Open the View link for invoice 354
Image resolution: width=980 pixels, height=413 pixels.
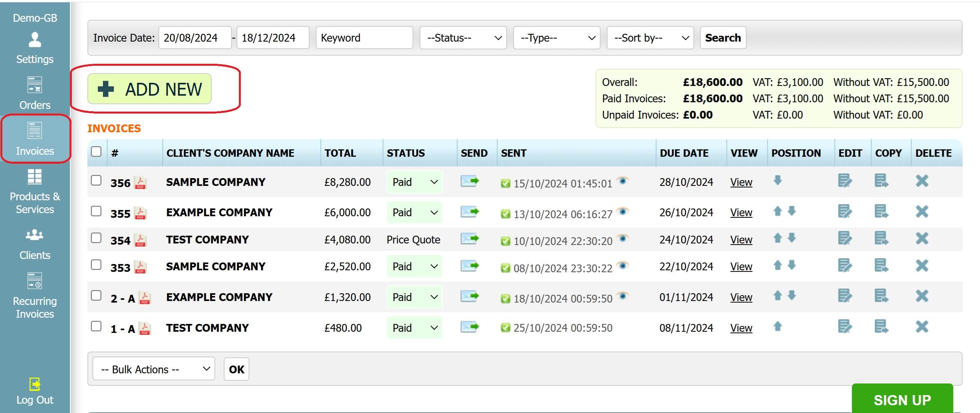741,240
